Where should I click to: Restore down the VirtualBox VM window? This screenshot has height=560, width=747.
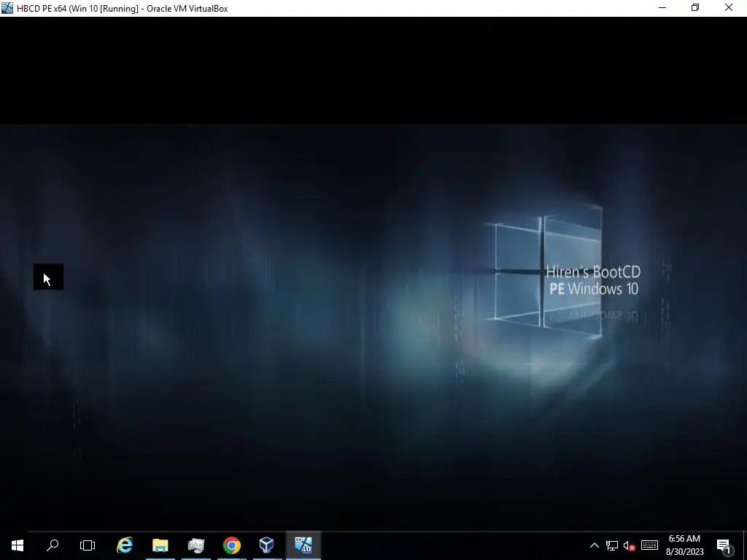(x=695, y=8)
